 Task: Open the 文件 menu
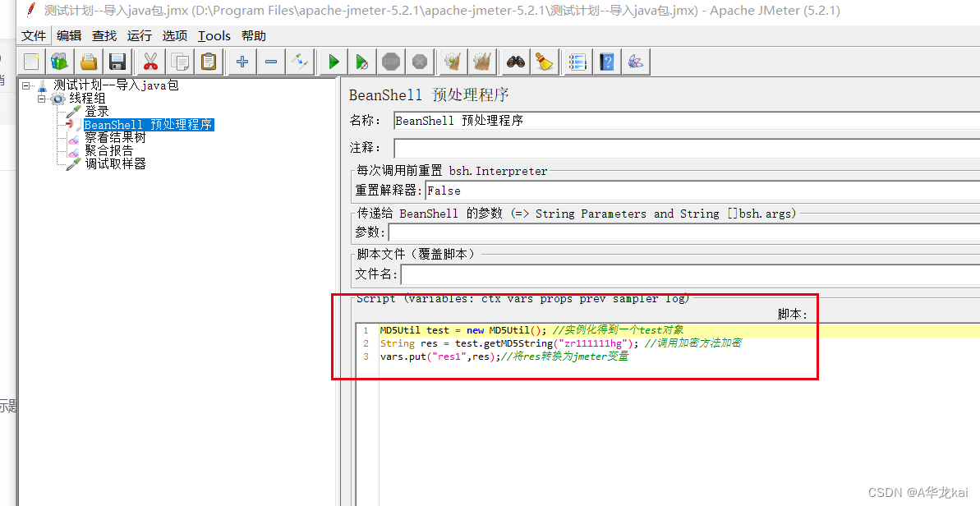tap(33, 35)
